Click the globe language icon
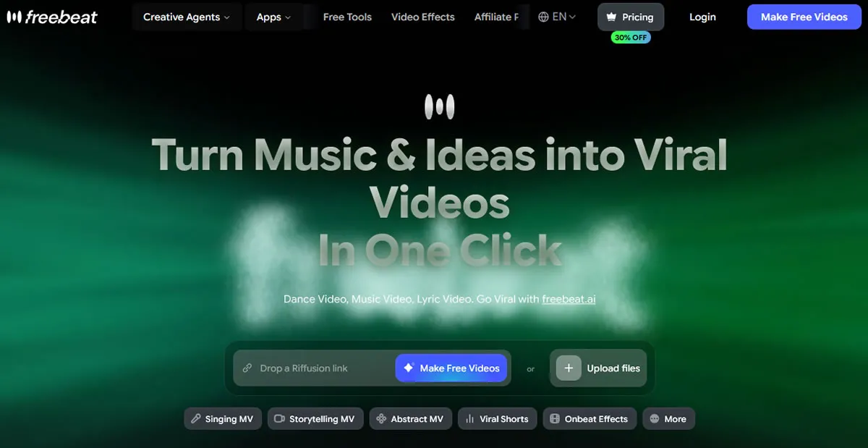This screenshot has height=448, width=868. click(544, 17)
